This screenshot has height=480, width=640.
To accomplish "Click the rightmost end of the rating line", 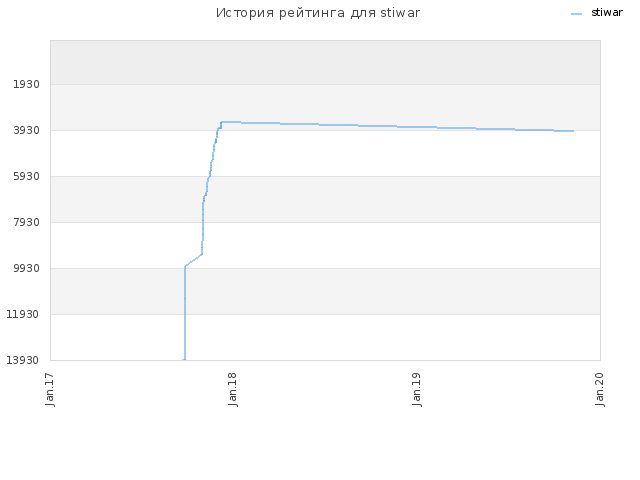I will 573,131.
